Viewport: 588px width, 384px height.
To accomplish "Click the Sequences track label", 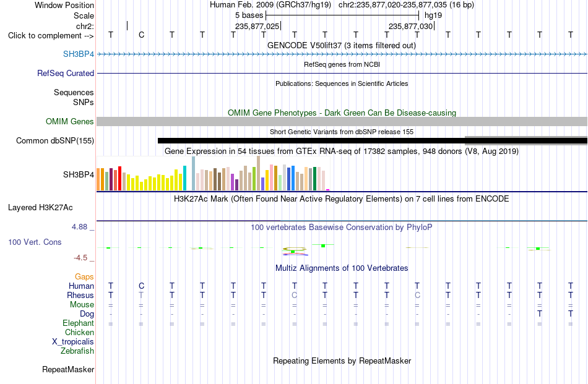I will (x=74, y=92).
